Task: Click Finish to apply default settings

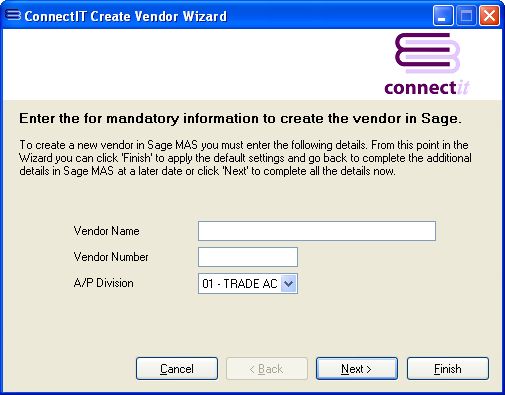Action: pyautogui.click(x=448, y=369)
